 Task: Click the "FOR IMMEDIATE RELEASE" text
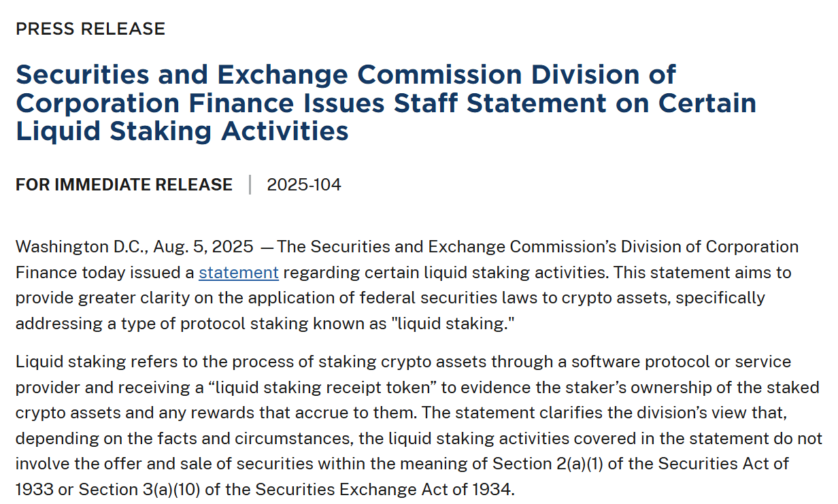pos(124,184)
